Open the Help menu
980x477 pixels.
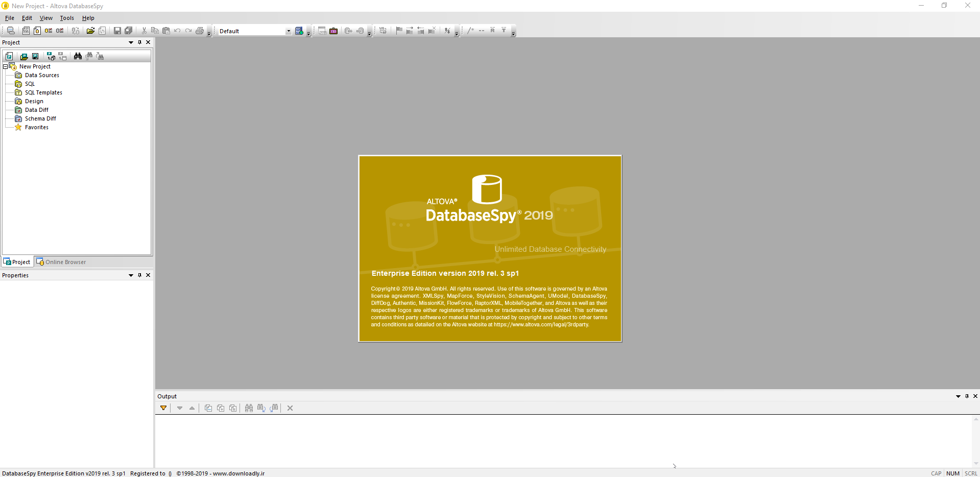pyautogui.click(x=88, y=18)
